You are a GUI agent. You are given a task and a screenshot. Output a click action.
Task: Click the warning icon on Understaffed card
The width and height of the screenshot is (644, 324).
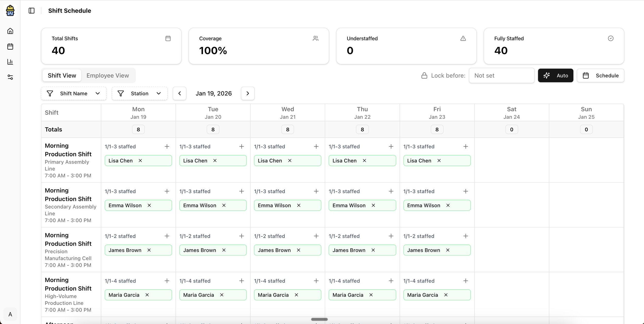(463, 38)
